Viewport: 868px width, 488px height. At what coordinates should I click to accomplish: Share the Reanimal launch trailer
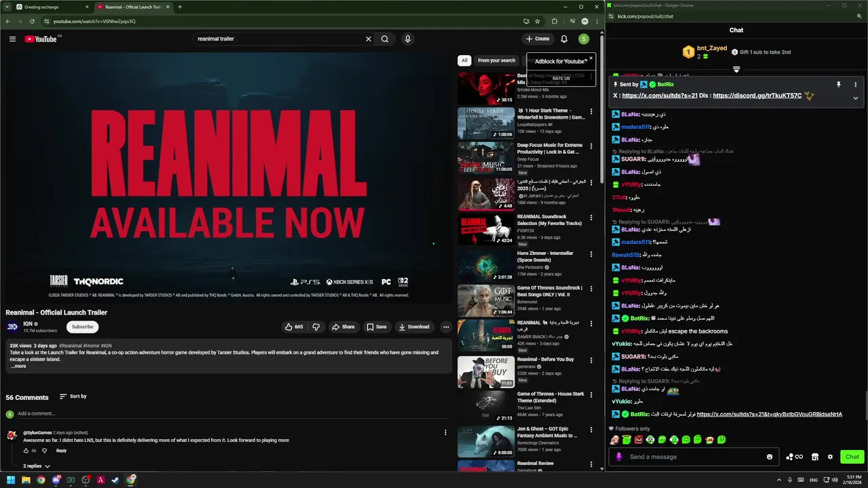(343, 327)
